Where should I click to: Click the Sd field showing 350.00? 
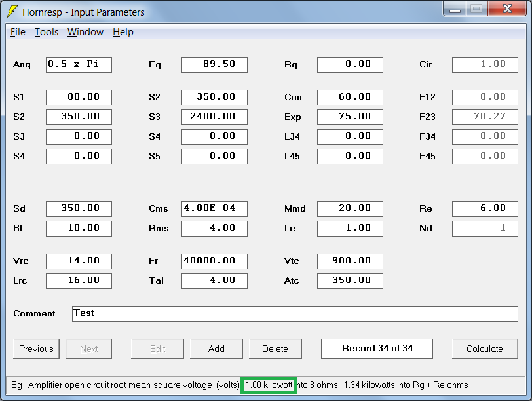[x=79, y=208]
